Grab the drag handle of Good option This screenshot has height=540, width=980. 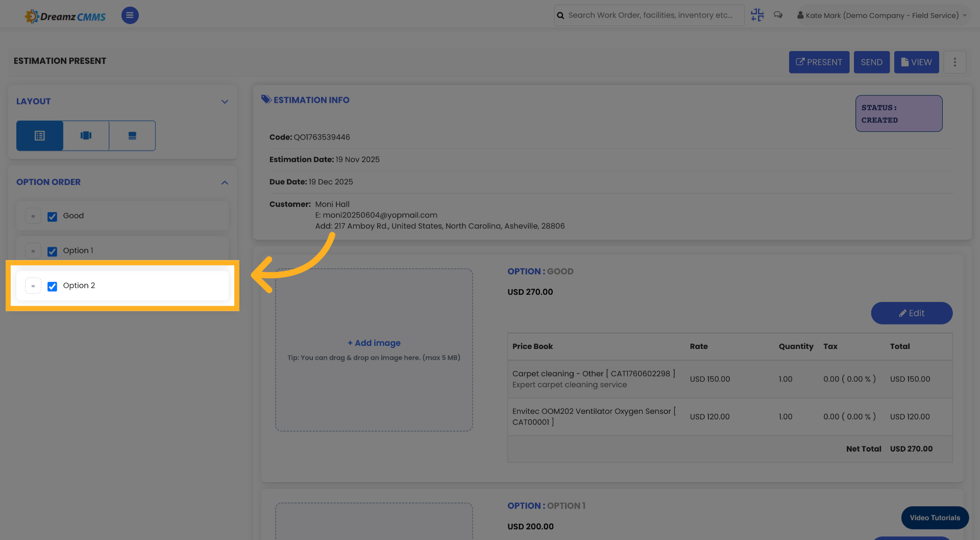(x=33, y=216)
